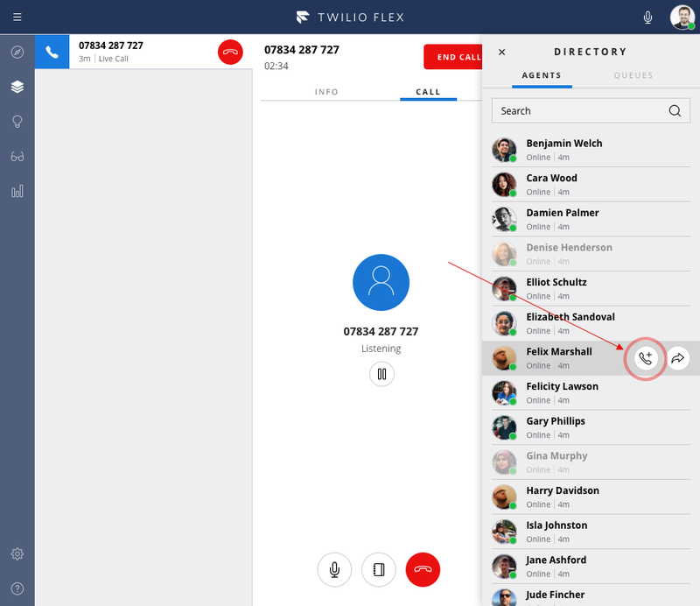This screenshot has width=700, height=606.
Task: Open your agent avatar status menu
Action: pos(682,17)
